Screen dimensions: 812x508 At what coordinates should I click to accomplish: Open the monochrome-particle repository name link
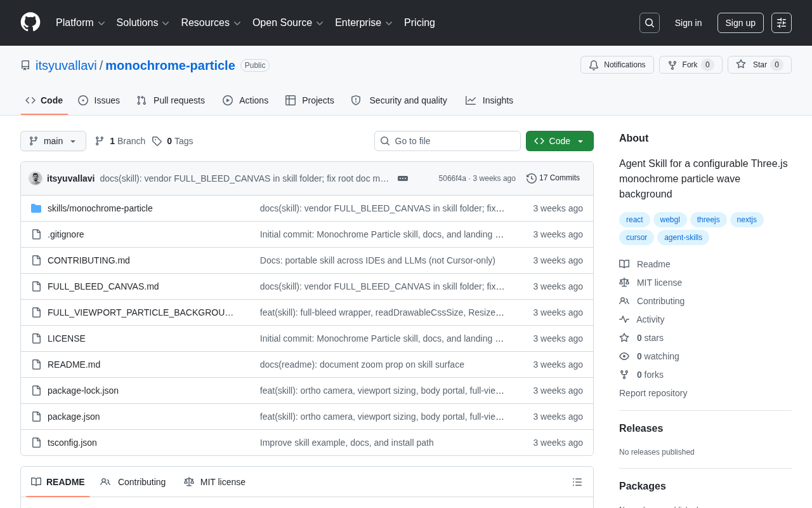tap(170, 65)
